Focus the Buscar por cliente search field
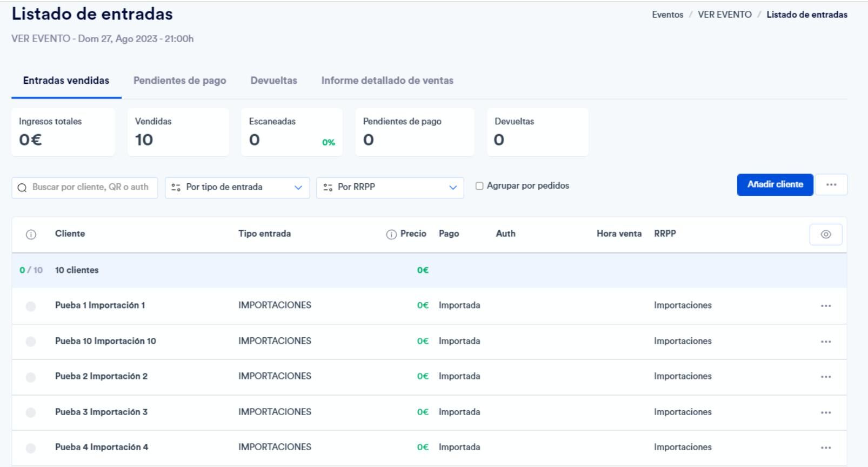Screen dimensions: 868x467 click(85, 188)
